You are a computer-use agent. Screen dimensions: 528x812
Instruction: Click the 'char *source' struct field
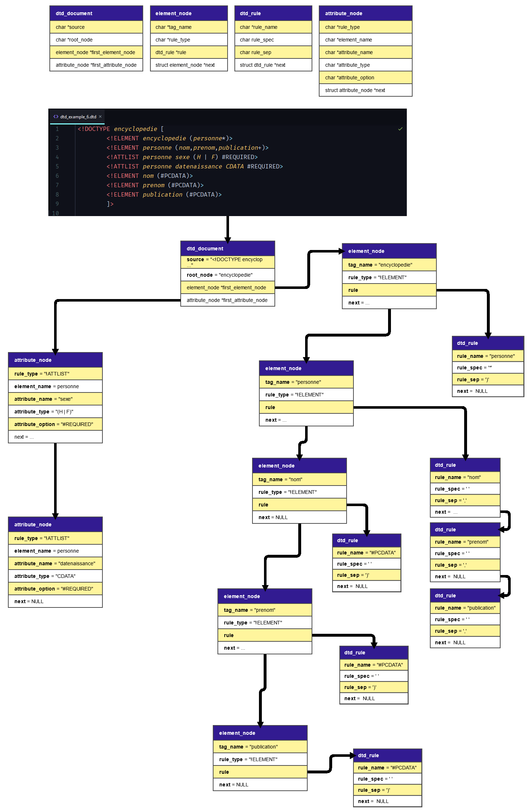point(96,27)
